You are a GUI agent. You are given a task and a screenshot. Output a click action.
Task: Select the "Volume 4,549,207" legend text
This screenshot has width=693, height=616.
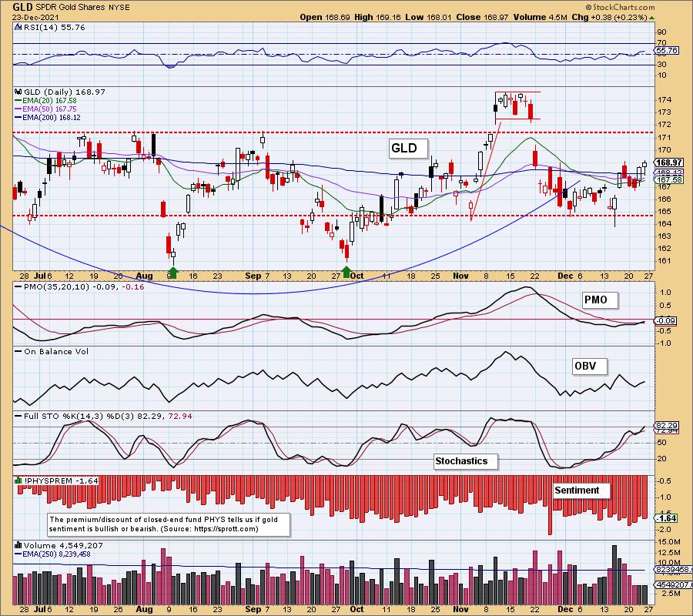pyautogui.click(x=63, y=546)
